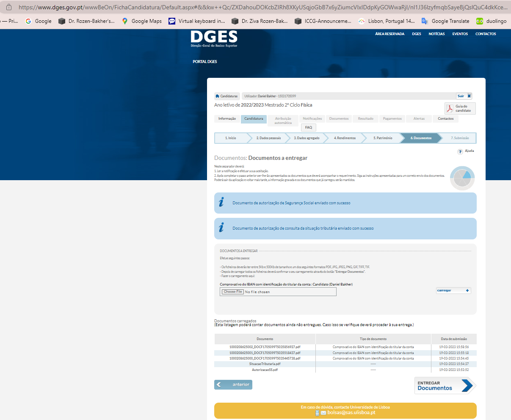
Task: Click the info icon for Segurança Social message
Action: 221,202
